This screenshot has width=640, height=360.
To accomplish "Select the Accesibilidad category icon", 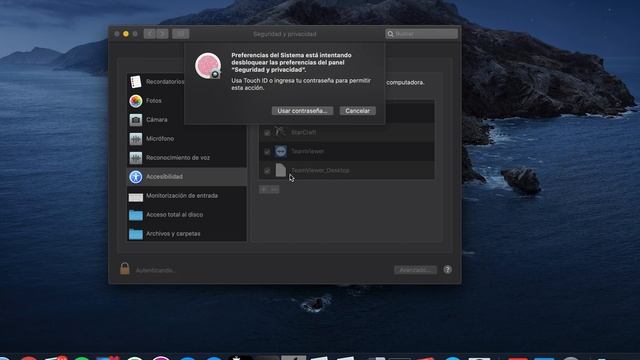I will point(136,177).
